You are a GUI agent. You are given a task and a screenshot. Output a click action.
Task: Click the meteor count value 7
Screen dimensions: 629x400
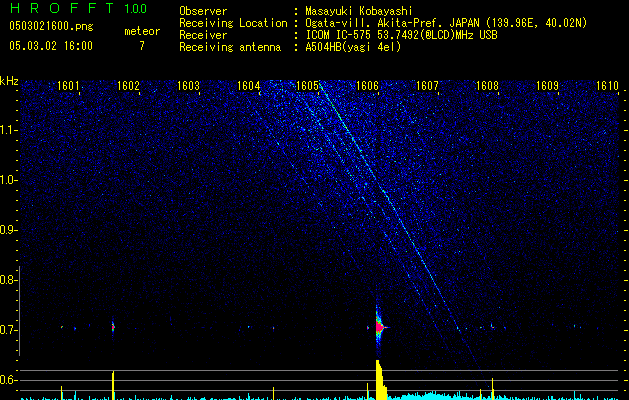pyautogui.click(x=142, y=46)
